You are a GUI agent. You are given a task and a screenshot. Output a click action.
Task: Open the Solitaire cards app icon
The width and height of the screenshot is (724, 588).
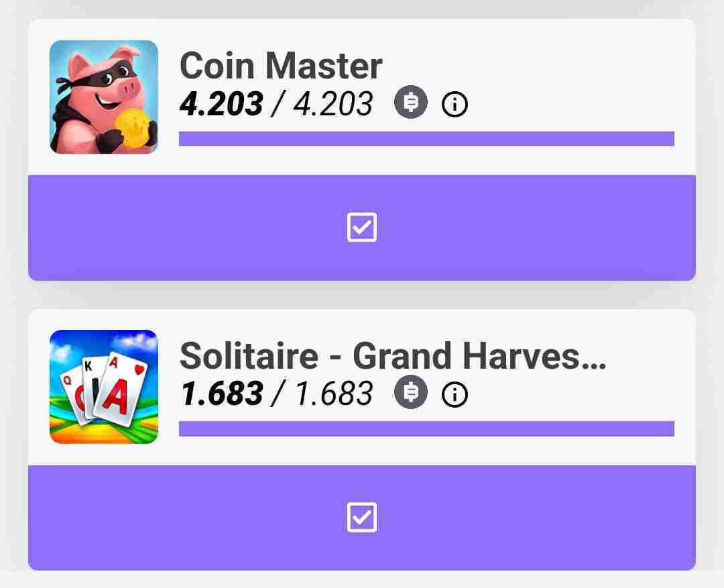coord(104,387)
